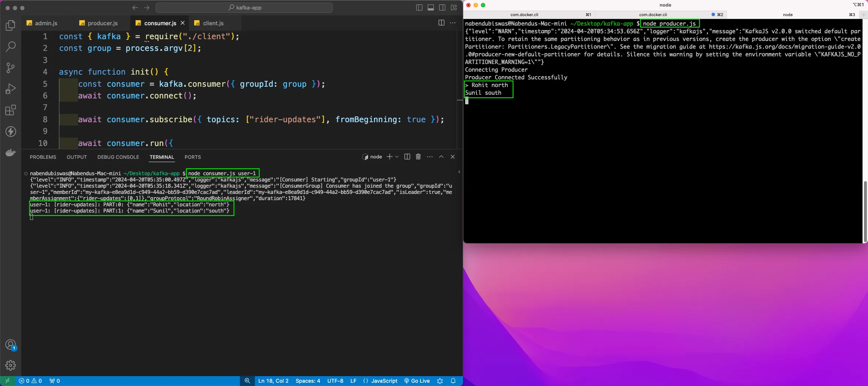Toggle the bottom panel layout icon

click(431, 8)
